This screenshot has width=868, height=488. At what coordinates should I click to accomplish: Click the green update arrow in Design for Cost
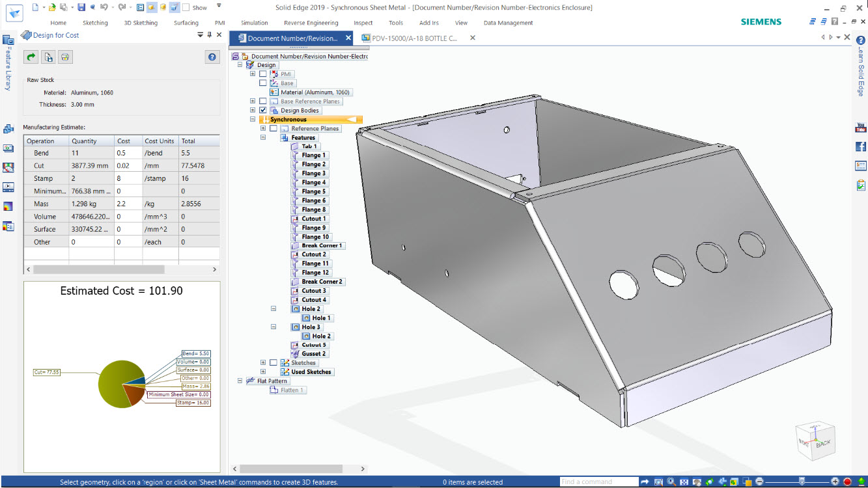(x=31, y=57)
